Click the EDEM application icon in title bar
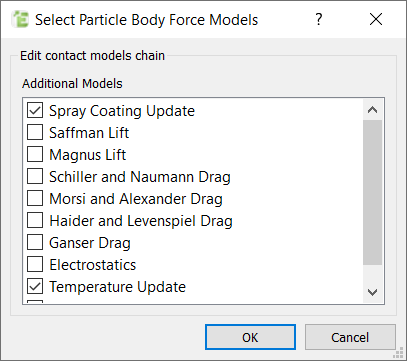 point(20,19)
